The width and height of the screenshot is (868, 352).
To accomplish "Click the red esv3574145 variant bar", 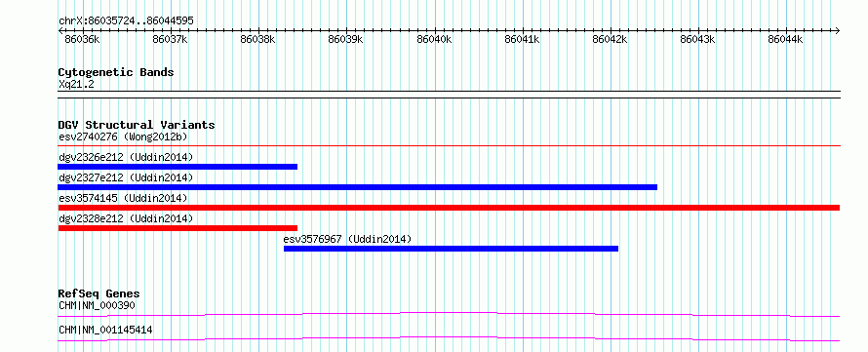I will tap(449, 208).
